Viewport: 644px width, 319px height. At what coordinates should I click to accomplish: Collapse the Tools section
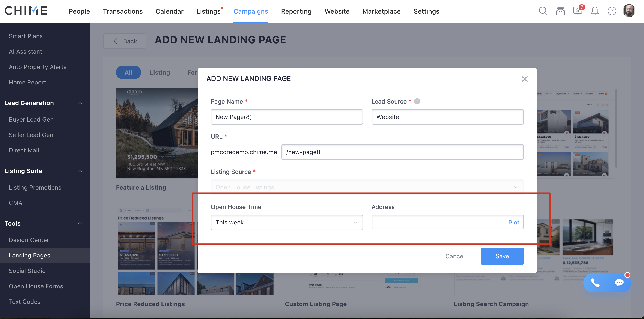pos(80,223)
